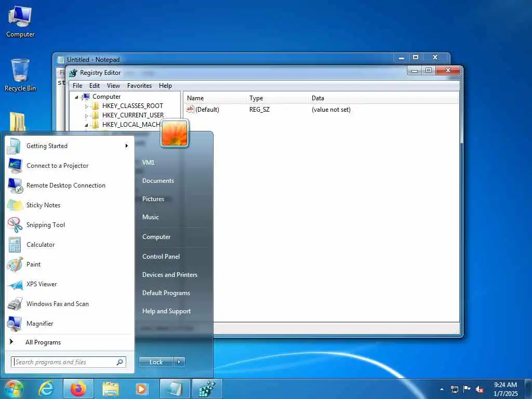Open Registry Editor View menu
532x399 pixels.
pyautogui.click(x=113, y=86)
